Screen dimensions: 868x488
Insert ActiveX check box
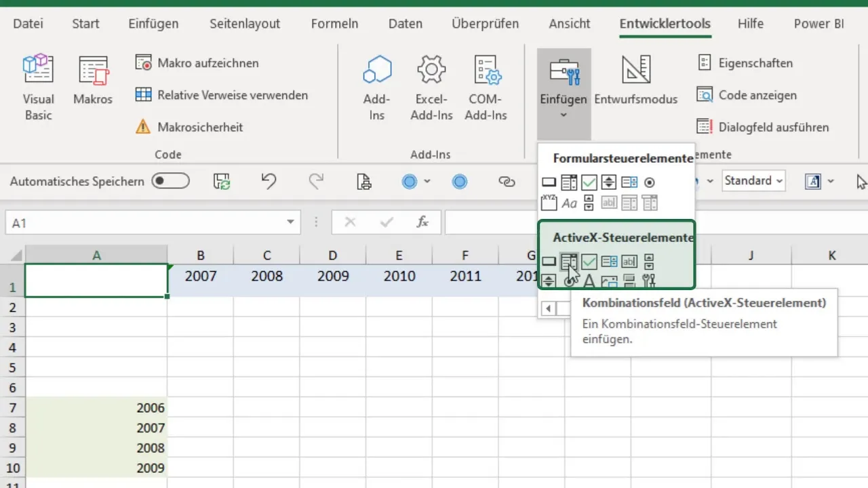coord(589,261)
